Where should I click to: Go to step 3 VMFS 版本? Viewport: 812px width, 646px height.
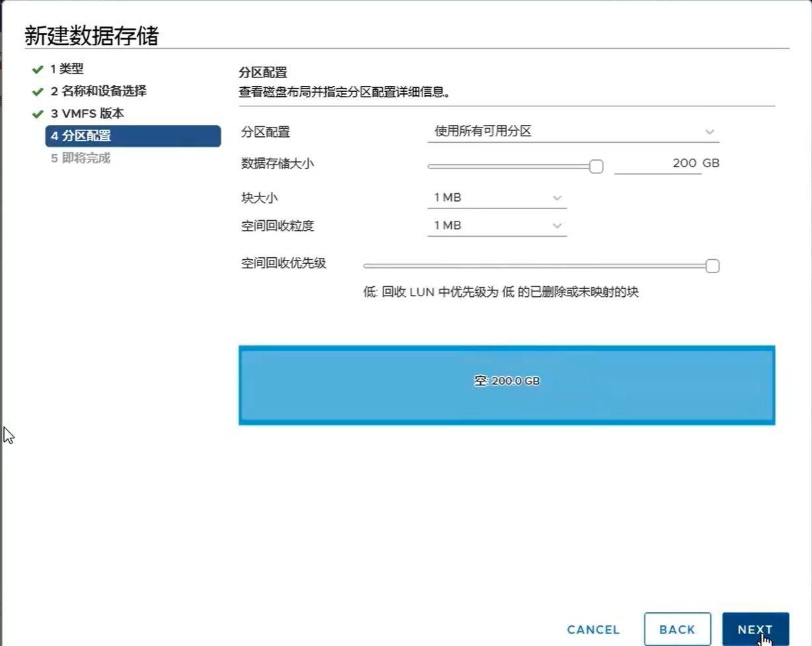point(87,114)
